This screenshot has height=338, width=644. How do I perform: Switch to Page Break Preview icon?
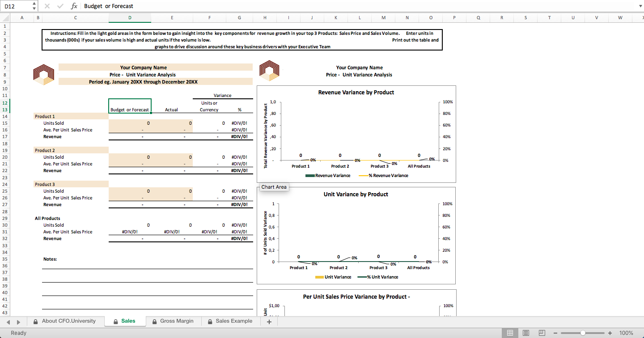point(542,333)
